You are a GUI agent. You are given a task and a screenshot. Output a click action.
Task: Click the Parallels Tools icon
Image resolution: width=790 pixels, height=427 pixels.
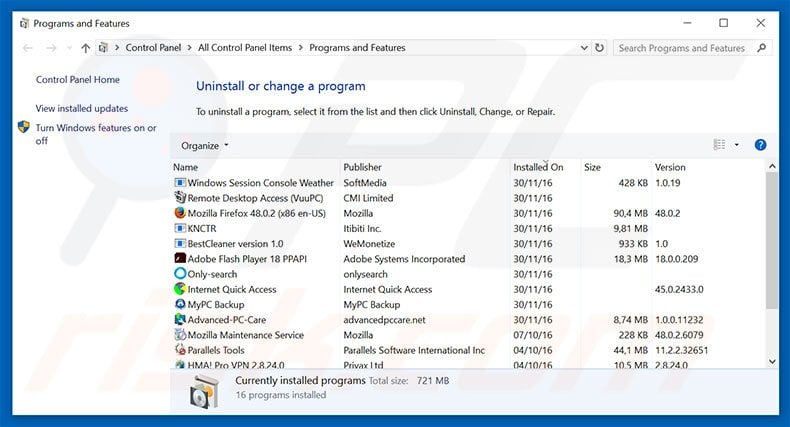180,349
